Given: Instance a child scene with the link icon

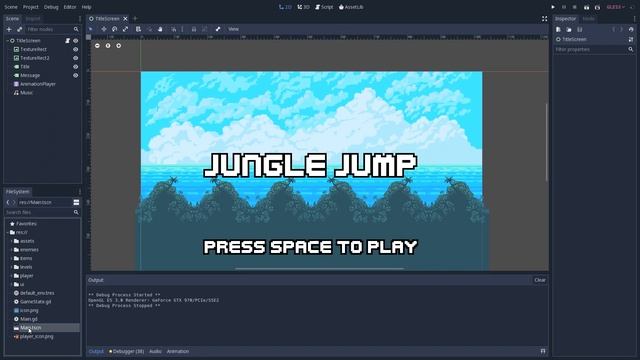Looking at the screenshot, I should coord(20,29).
